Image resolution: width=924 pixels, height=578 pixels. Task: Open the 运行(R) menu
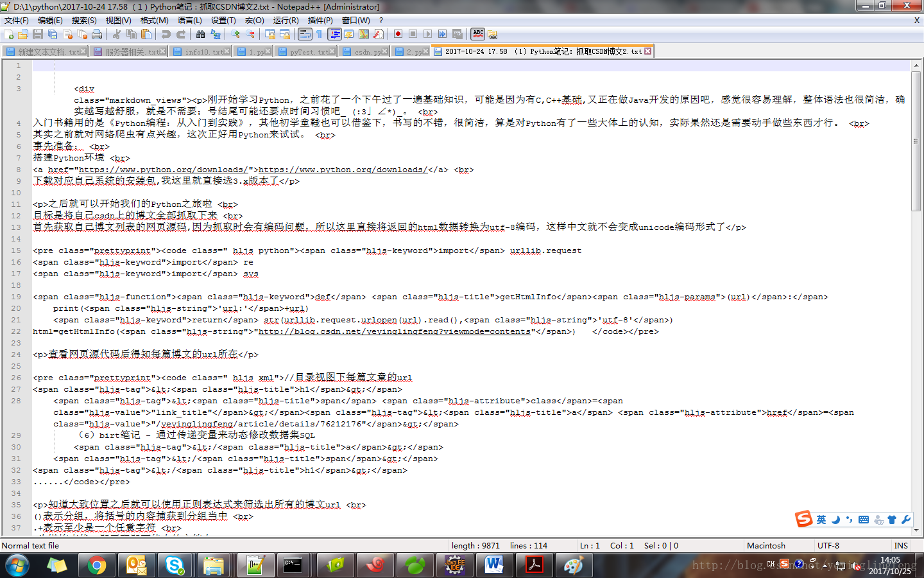click(286, 21)
